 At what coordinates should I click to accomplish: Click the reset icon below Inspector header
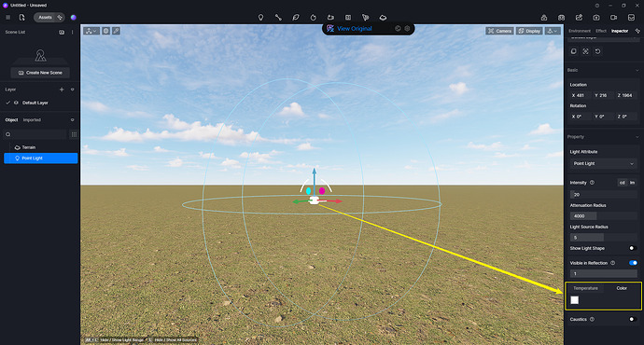click(597, 51)
